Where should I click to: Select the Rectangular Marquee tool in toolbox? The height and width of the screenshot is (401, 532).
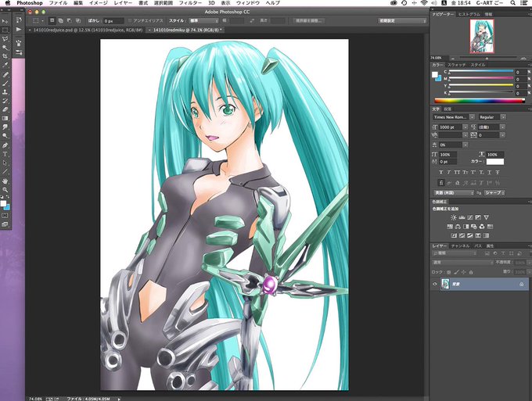[5, 30]
